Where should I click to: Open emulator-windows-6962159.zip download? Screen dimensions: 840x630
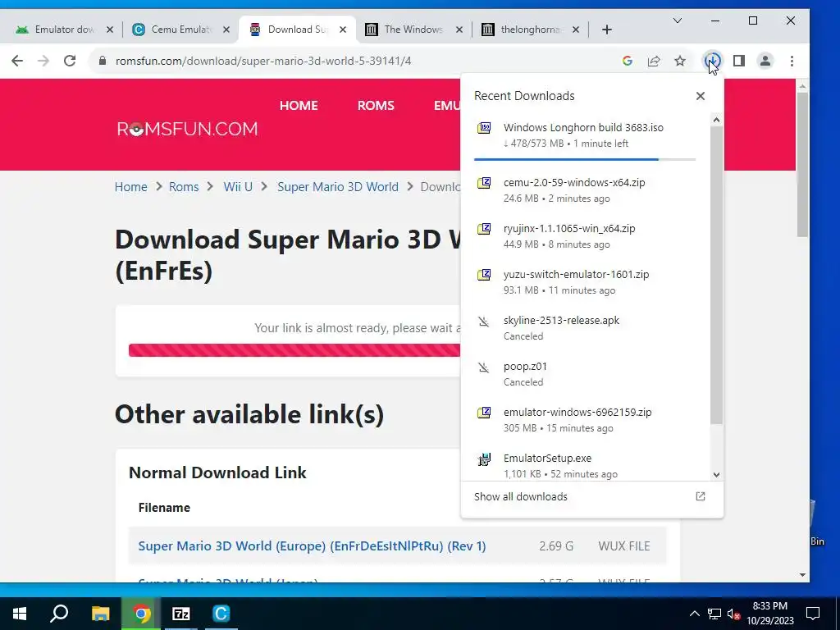tap(585, 419)
